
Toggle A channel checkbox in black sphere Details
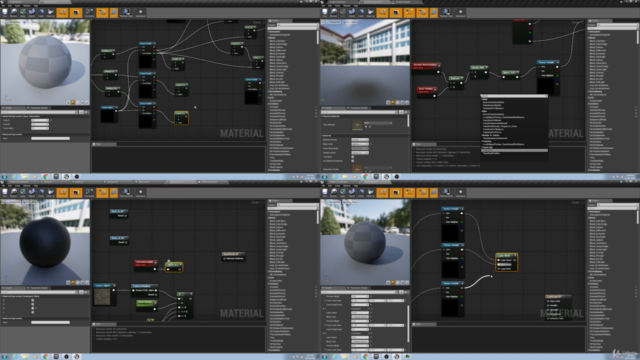(x=33, y=312)
